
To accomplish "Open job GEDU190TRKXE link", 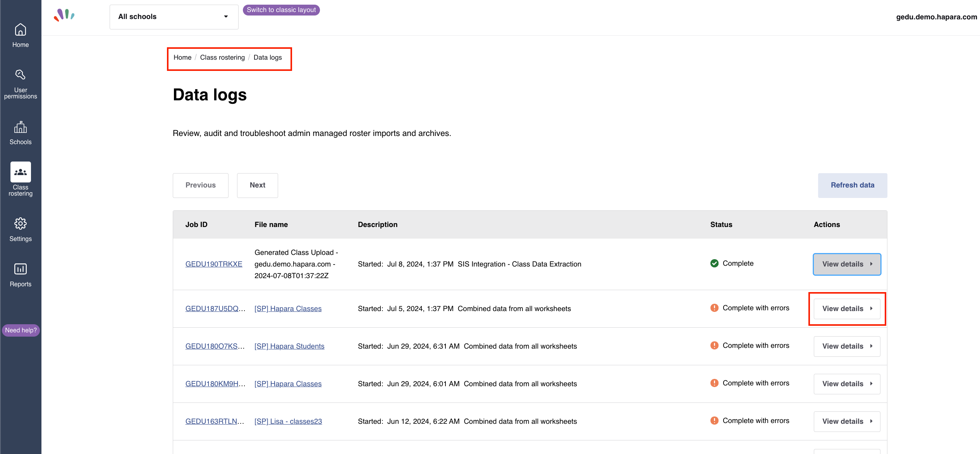I will click(214, 264).
